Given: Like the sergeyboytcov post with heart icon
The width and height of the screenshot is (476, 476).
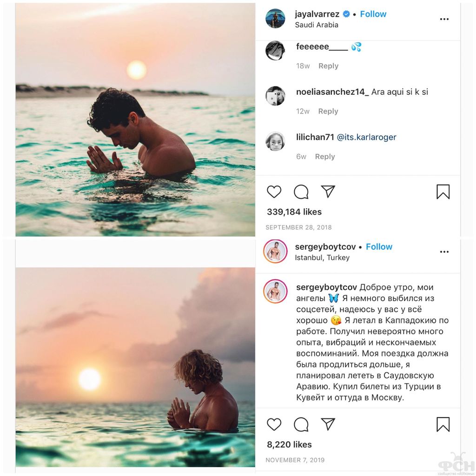Looking at the screenshot, I should [x=274, y=424].
